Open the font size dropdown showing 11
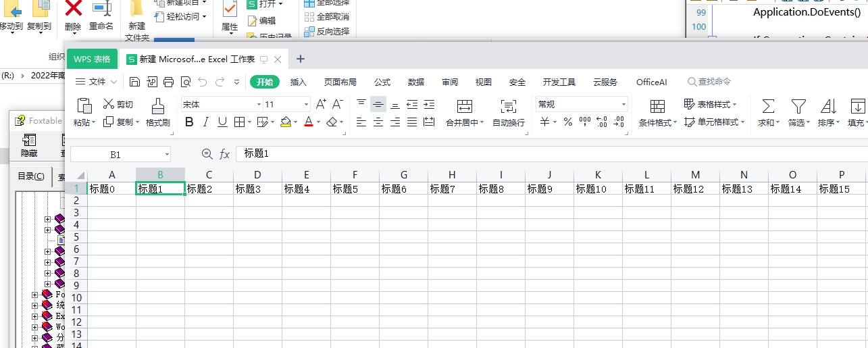Screen dimensions: 868x348 pos(306,105)
